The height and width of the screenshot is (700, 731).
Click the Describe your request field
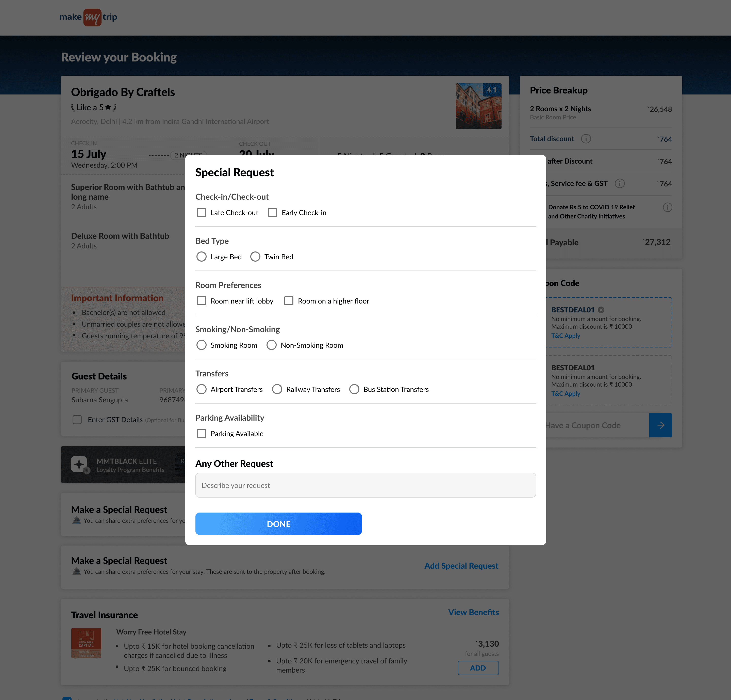click(x=365, y=485)
